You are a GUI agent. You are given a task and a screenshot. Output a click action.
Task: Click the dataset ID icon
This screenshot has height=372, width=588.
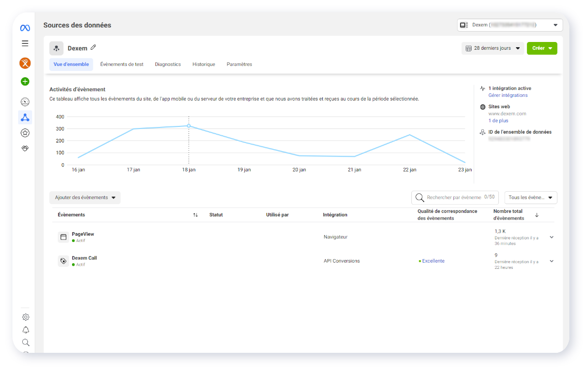(483, 132)
